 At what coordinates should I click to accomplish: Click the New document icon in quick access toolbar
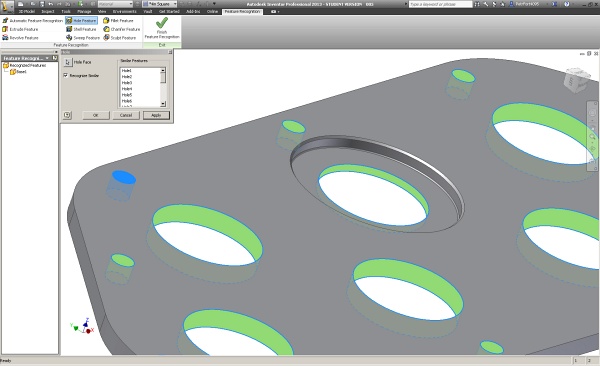(21, 4)
